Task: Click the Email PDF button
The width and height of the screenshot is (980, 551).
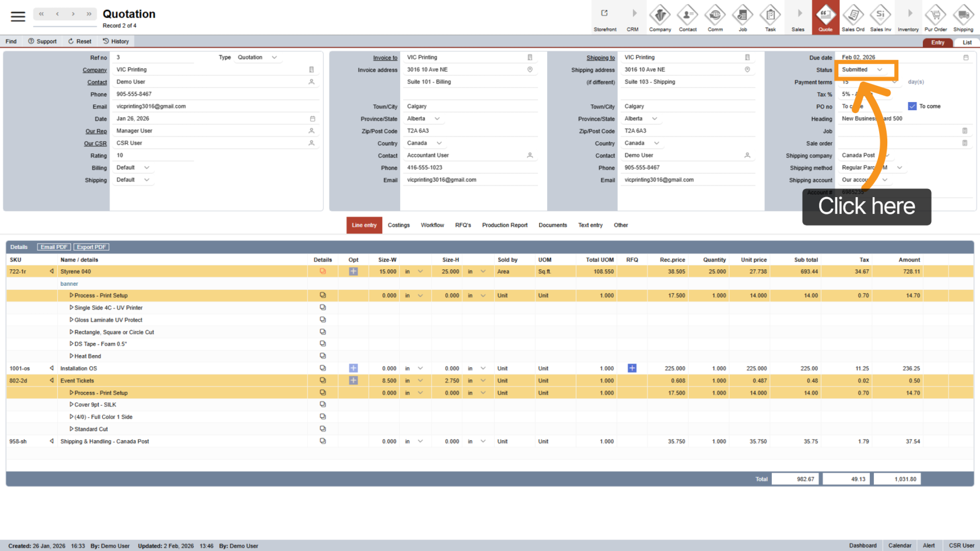Action: pyautogui.click(x=54, y=247)
